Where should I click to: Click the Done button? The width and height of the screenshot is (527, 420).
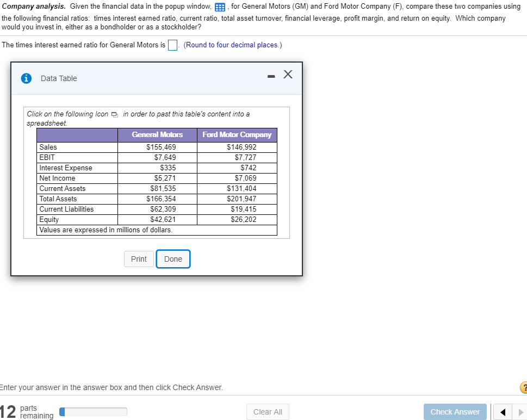click(x=173, y=259)
